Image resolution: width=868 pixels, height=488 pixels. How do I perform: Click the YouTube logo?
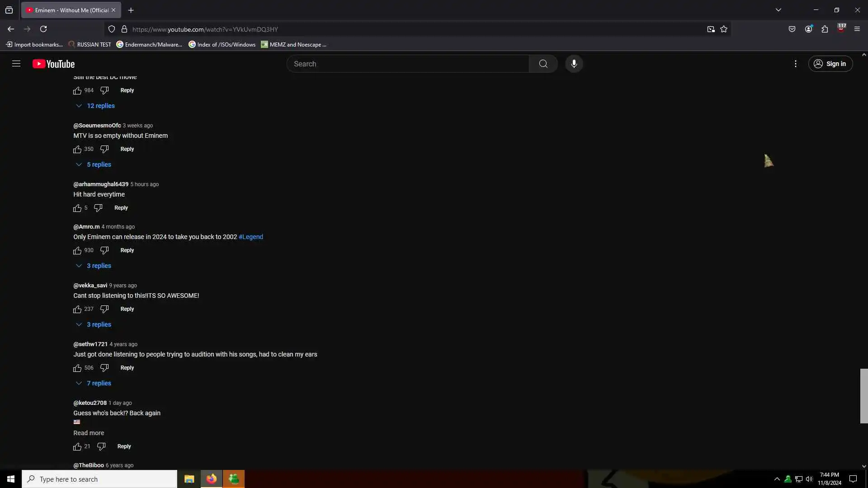click(x=53, y=64)
